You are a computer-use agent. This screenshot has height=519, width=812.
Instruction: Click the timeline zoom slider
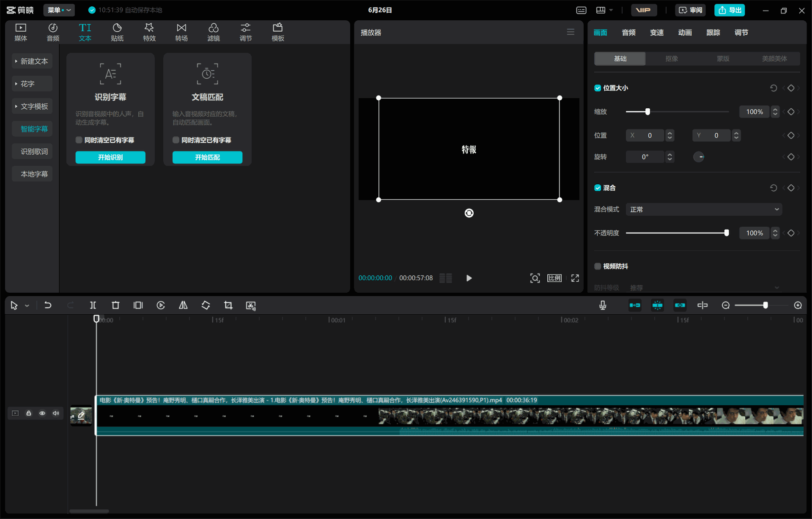(x=762, y=305)
